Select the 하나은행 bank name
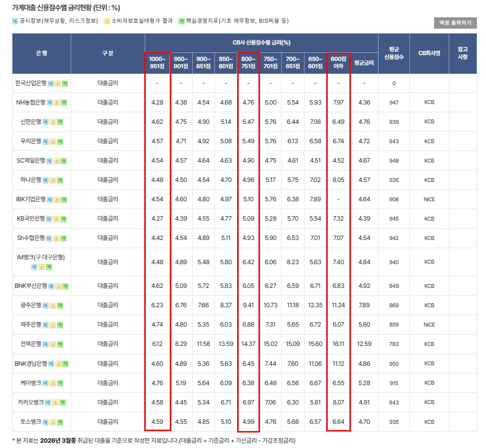Viewport: 486px width, 448px height. click(x=30, y=179)
